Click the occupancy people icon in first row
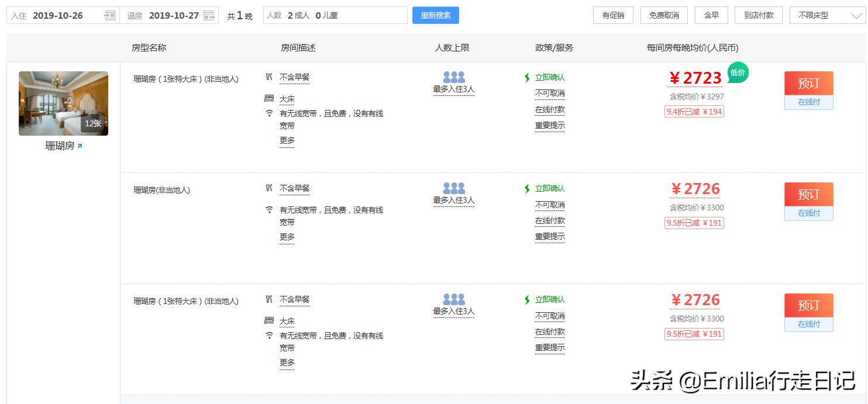This screenshot has height=404, width=868. coord(453,77)
